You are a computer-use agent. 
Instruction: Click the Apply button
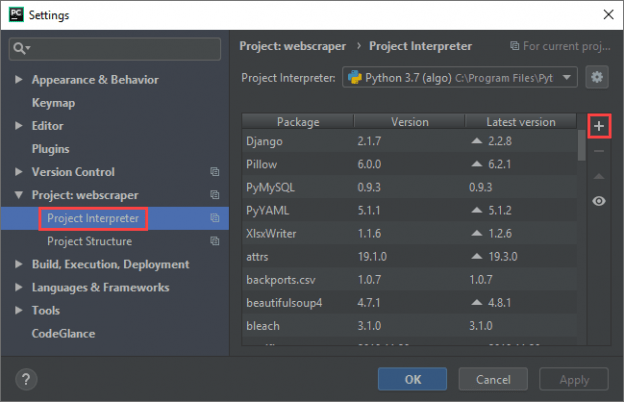574,379
